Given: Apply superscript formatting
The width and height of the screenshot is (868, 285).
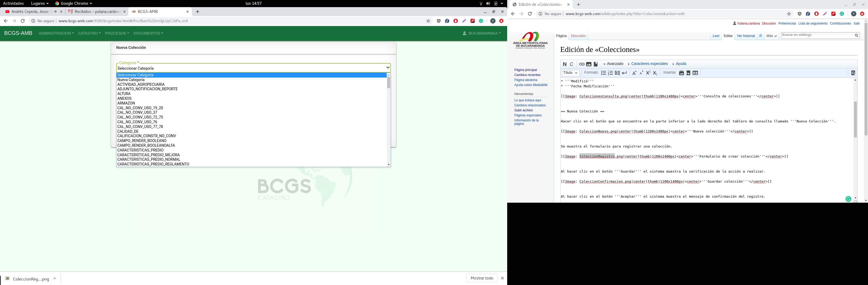Looking at the screenshot, I should (648, 73).
